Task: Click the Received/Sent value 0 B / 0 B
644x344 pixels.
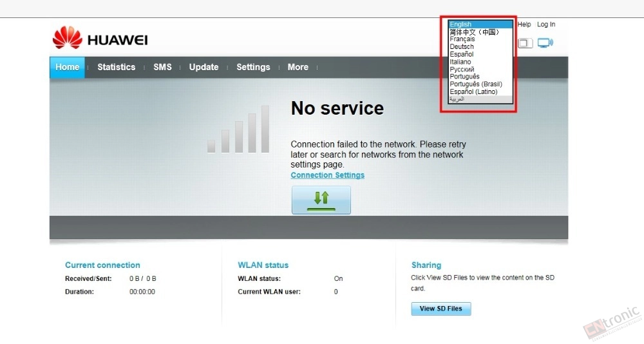Action: tap(142, 279)
